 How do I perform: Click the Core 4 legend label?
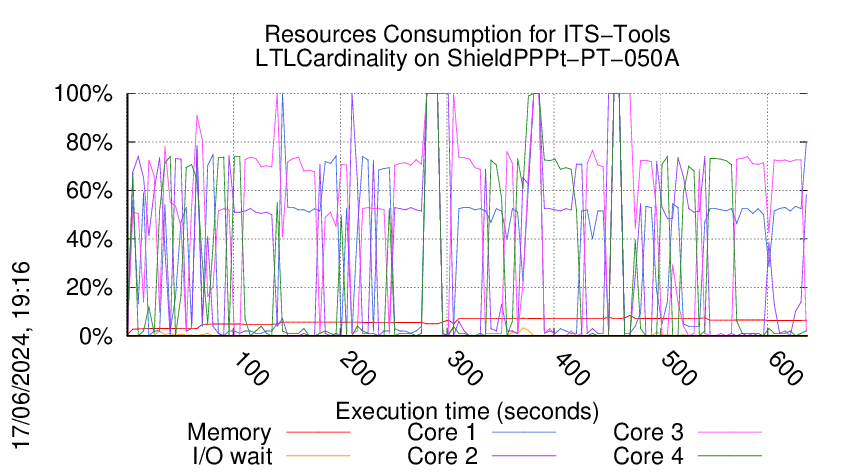coord(648,456)
